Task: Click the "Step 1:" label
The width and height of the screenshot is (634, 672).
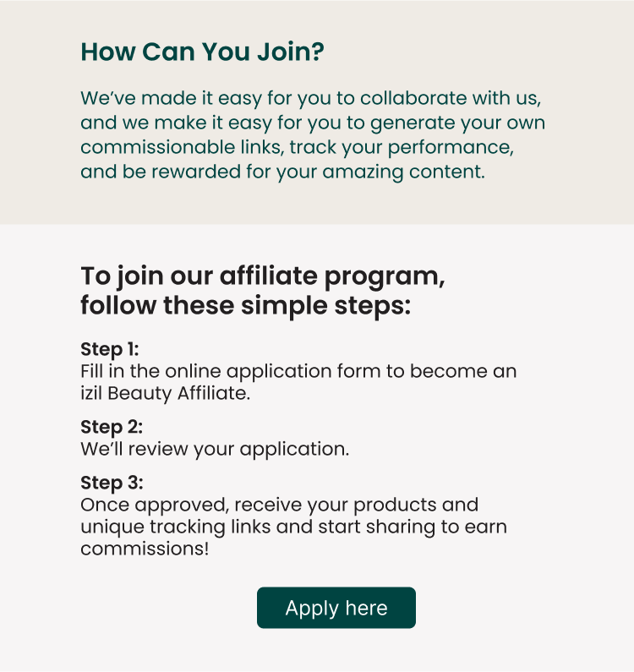Action: (x=110, y=350)
